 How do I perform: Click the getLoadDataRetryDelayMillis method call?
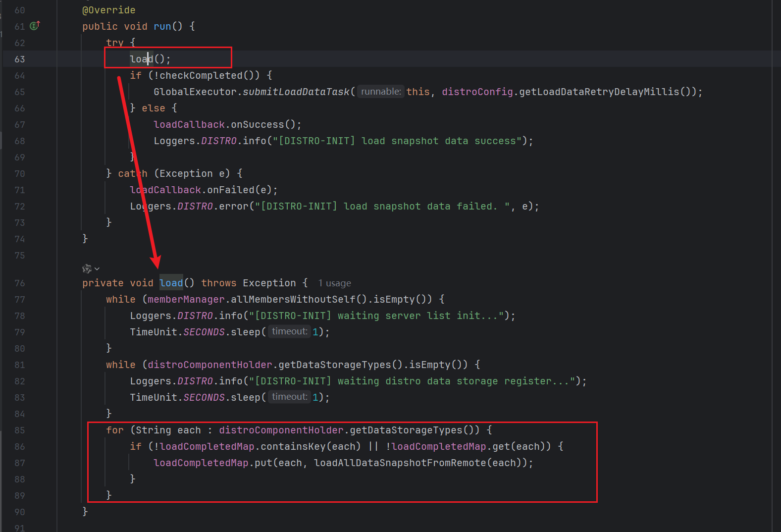[599, 92]
